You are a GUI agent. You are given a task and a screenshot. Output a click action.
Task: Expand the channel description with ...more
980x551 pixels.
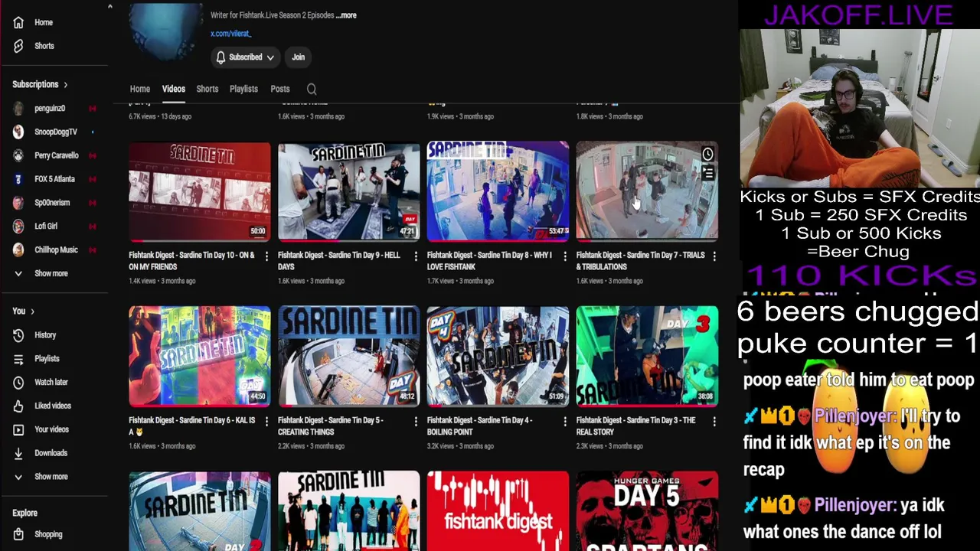click(346, 15)
